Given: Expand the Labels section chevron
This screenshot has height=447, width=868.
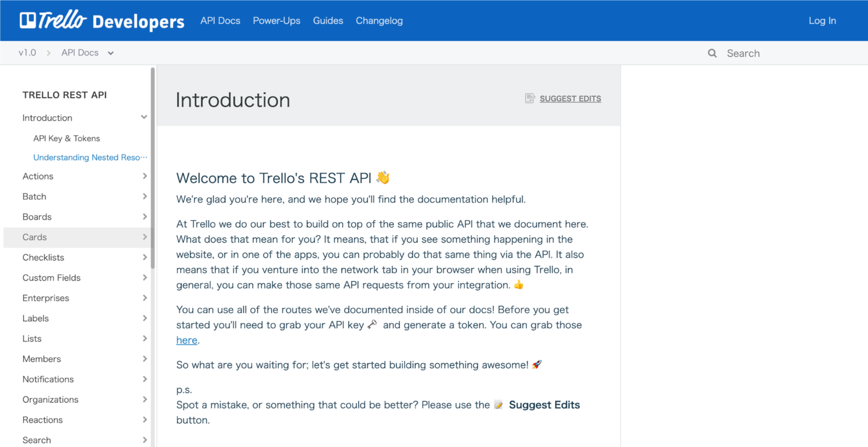Looking at the screenshot, I should [x=145, y=318].
